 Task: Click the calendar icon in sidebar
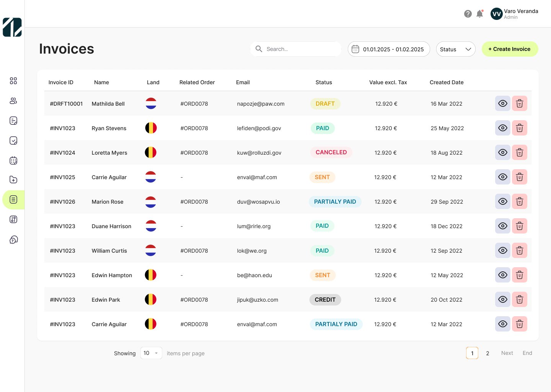(x=13, y=160)
